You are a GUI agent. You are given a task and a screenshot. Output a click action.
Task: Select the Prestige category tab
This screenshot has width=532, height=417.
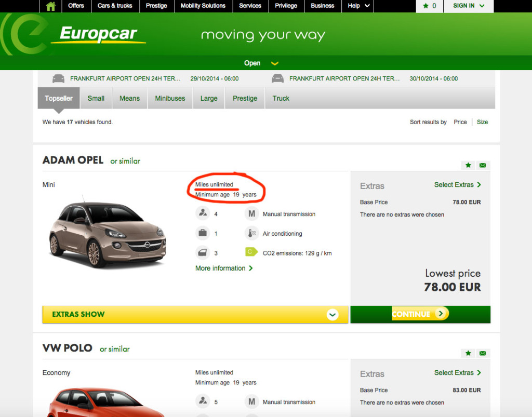tap(245, 98)
